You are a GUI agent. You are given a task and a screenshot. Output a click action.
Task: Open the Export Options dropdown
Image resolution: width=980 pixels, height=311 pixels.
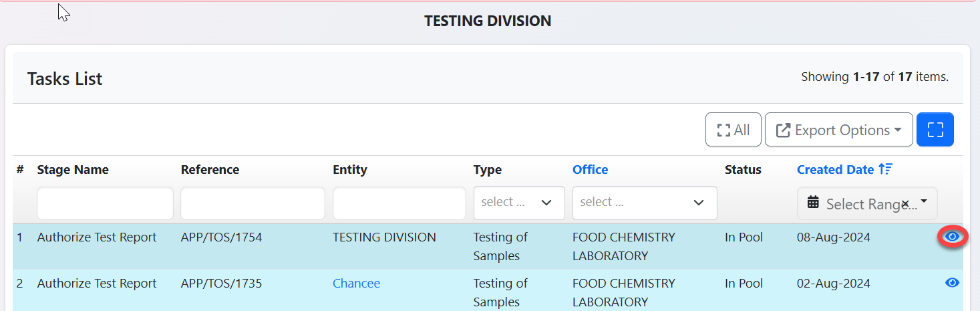coord(838,130)
